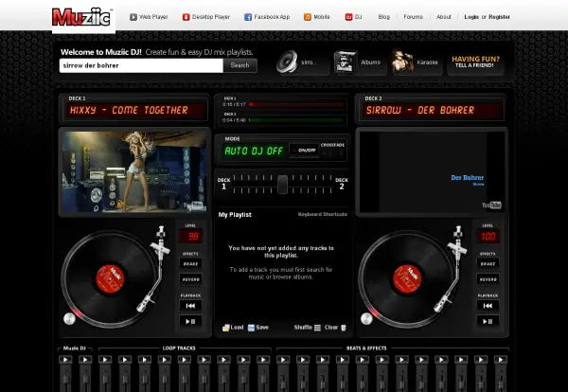Click the Register link
The width and height of the screenshot is (568, 392).
499,17
